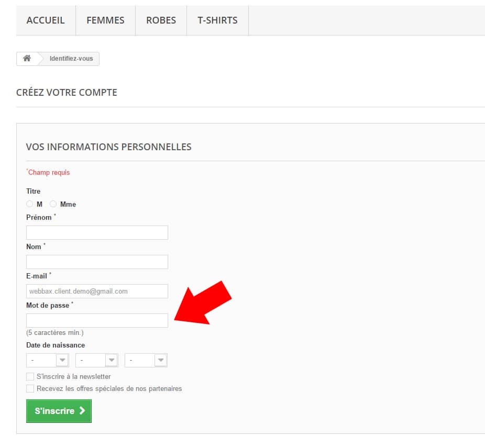Enable partner special offers checkbox

coord(30,389)
